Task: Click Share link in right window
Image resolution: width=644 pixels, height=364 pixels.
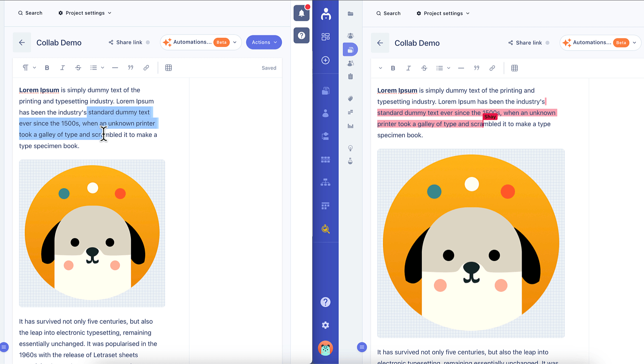Action: pos(525,43)
